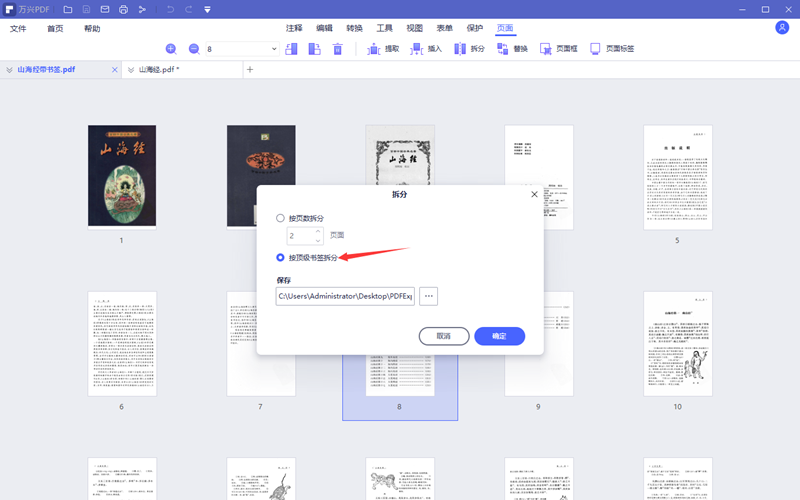Select the 按页数拆分 radio button
The height and width of the screenshot is (500, 800).
280,218
